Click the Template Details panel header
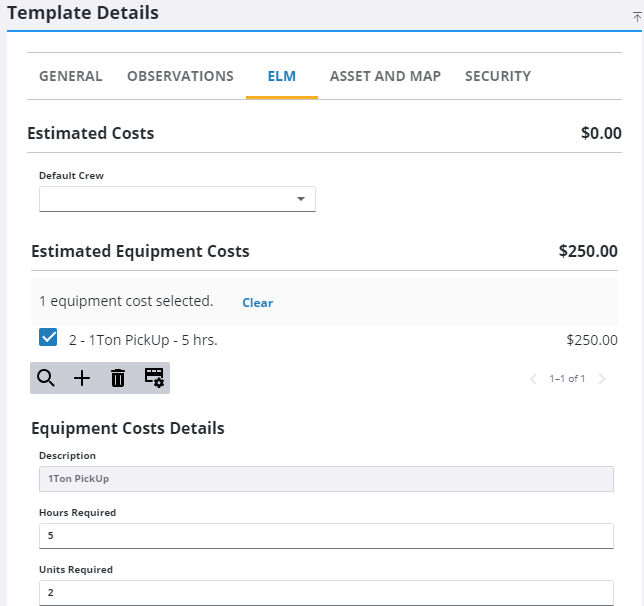The height and width of the screenshot is (606, 644). 83,13
